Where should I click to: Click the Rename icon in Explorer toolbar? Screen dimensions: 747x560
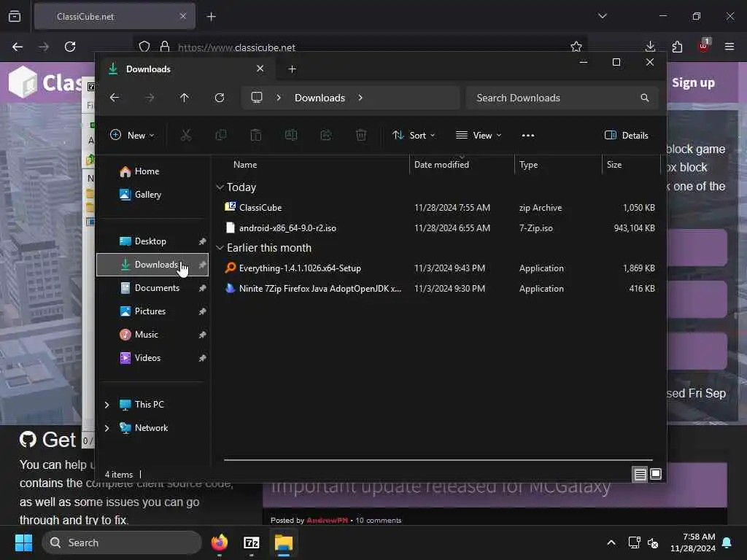291,135
